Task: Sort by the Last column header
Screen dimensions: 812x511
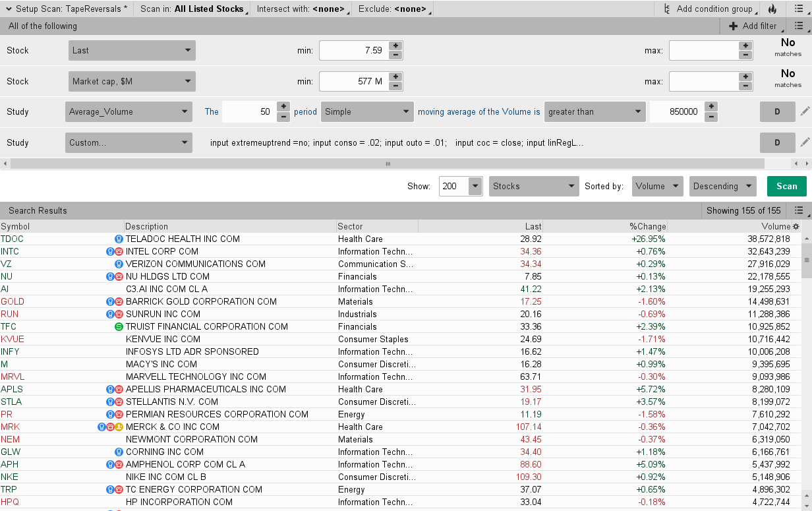Action: (480, 226)
